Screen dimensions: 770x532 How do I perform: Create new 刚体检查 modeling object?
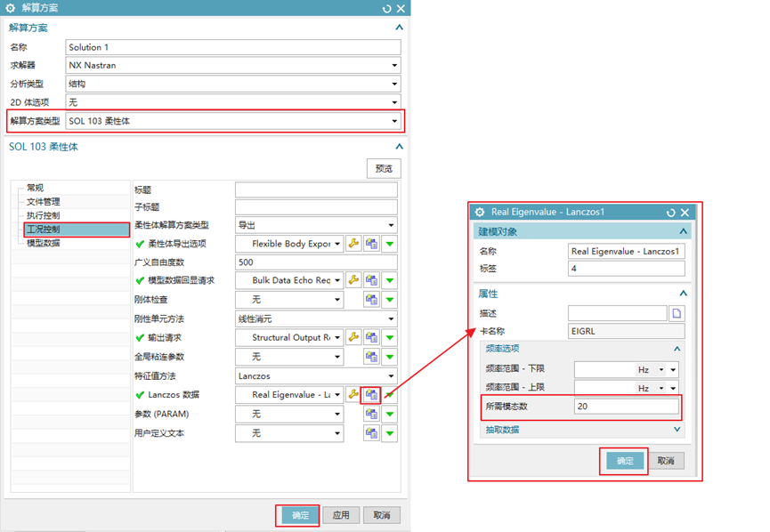point(371,300)
